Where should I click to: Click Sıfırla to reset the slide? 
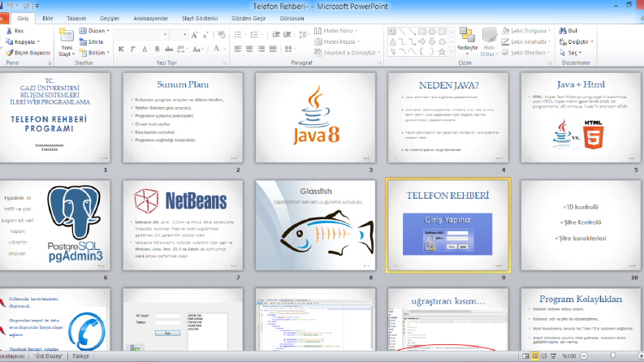coord(91,42)
